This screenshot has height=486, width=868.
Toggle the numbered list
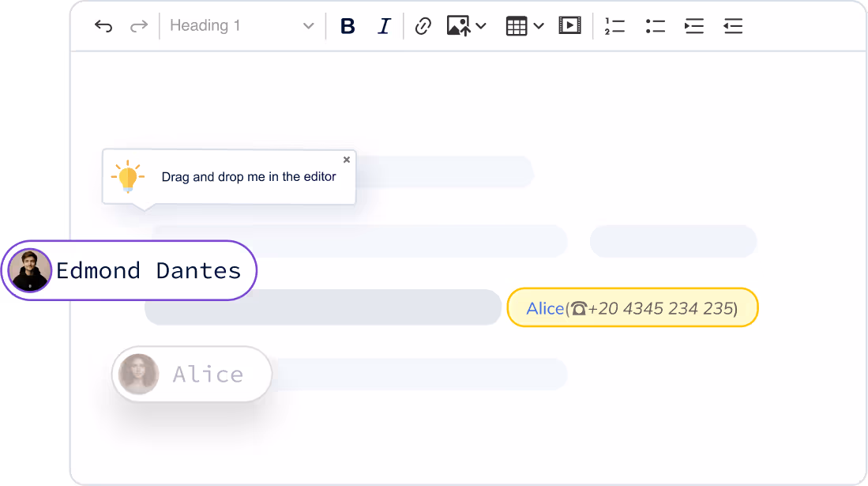coord(614,26)
